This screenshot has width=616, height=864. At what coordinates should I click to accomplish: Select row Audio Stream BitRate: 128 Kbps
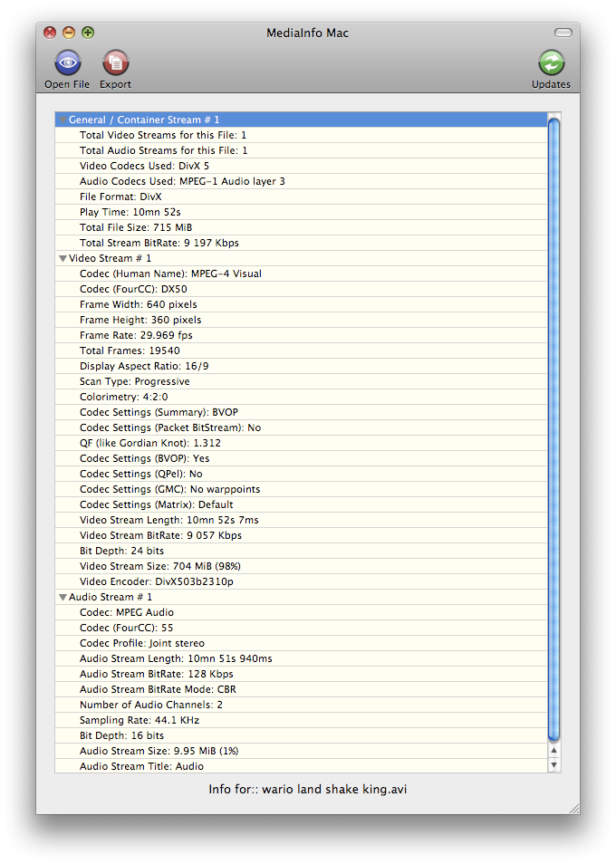coord(301,675)
